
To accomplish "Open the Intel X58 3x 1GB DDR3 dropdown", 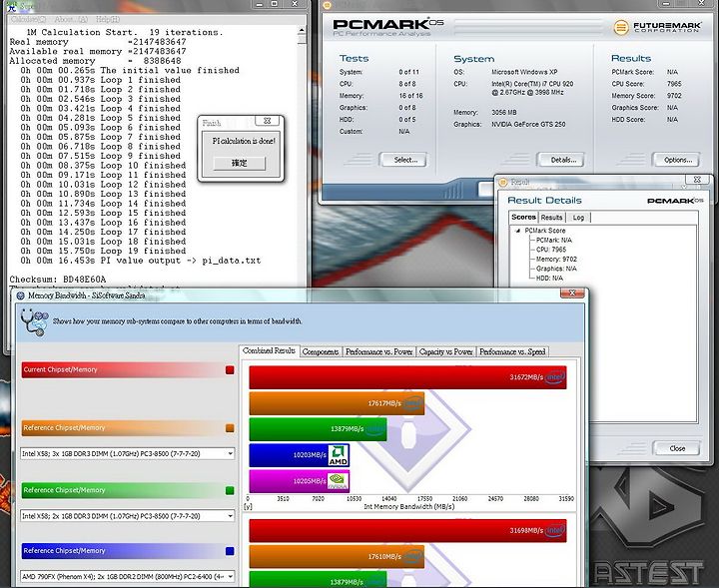I will [128, 453].
